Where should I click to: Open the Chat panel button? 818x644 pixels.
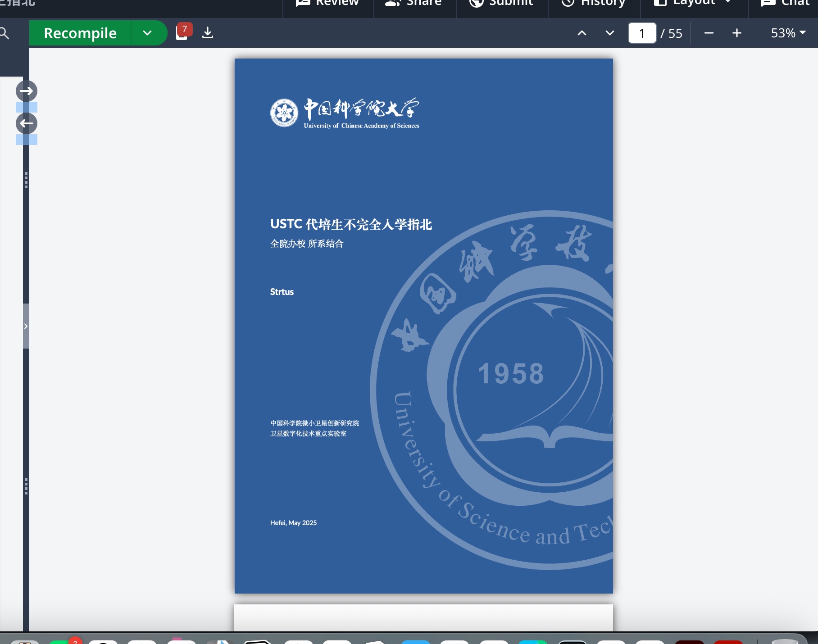(786, 3)
